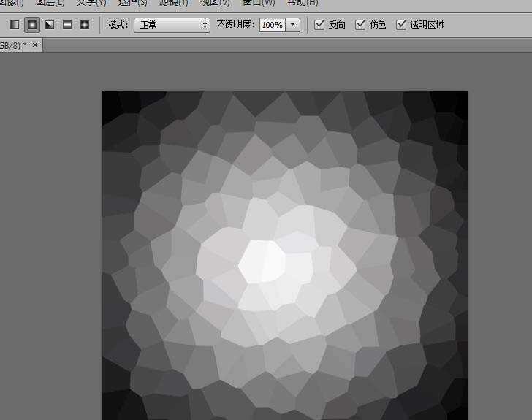Open the 文字(Y) type menu
Viewport: 532px width, 420px height.
coord(91,3)
